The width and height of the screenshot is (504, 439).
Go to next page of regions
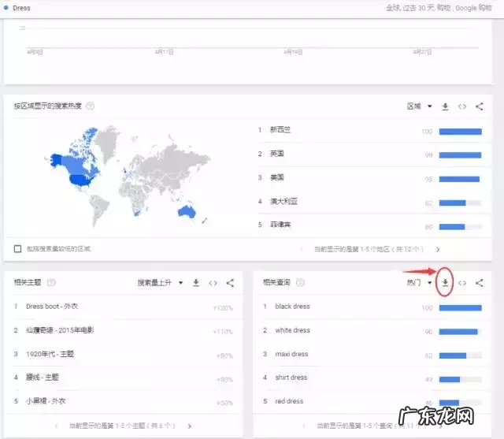(438, 249)
